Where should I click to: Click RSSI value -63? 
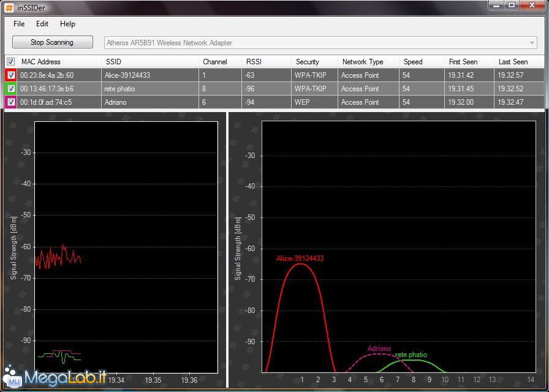click(249, 75)
